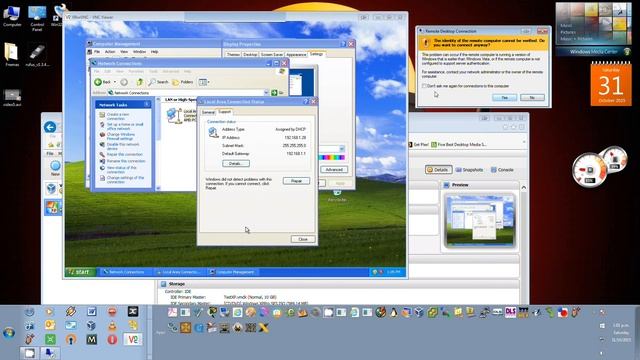Click the New machine icon in VirtualBox toolbar
Viewport: 640px width, 360px height.
tap(55, 168)
